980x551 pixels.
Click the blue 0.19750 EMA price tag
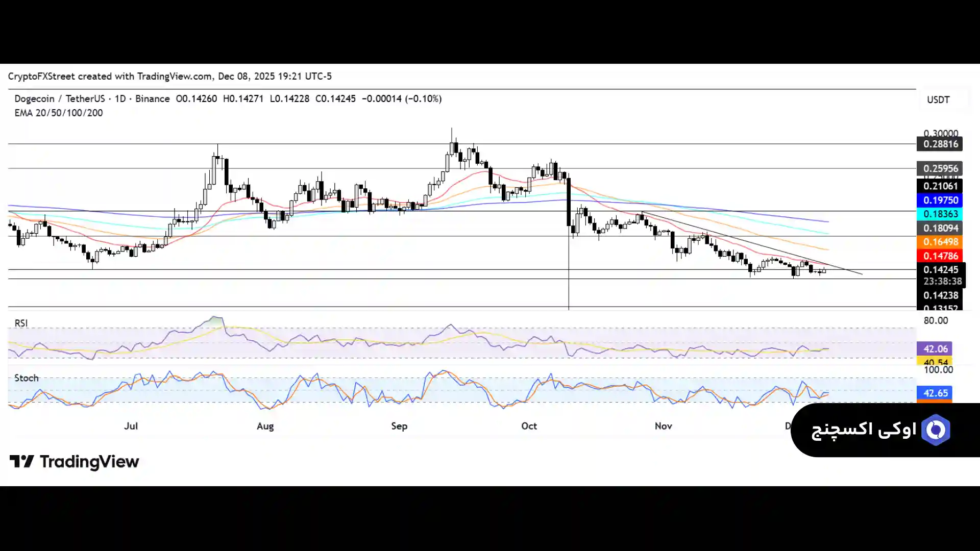[x=940, y=201]
